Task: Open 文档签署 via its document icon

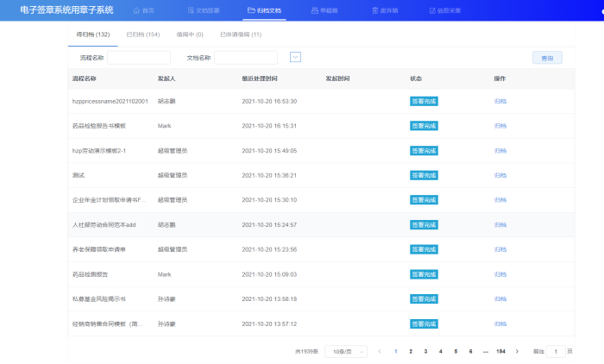Action: point(191,10)
